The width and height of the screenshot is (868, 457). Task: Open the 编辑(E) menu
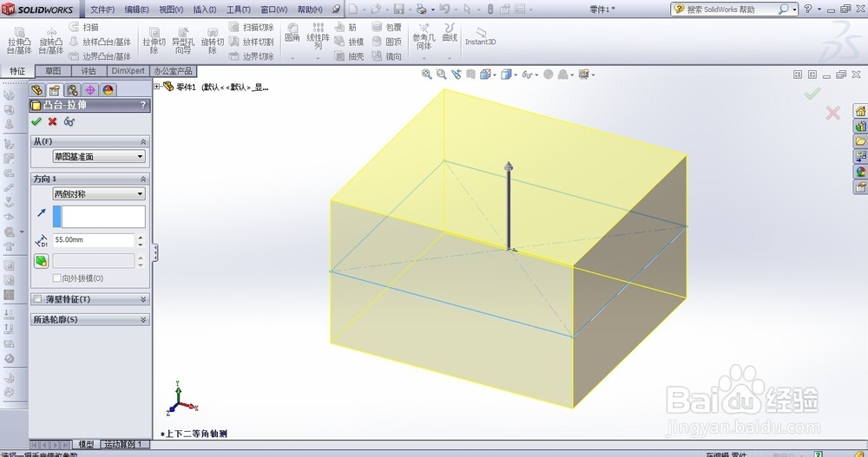click(x=137, y=10)
